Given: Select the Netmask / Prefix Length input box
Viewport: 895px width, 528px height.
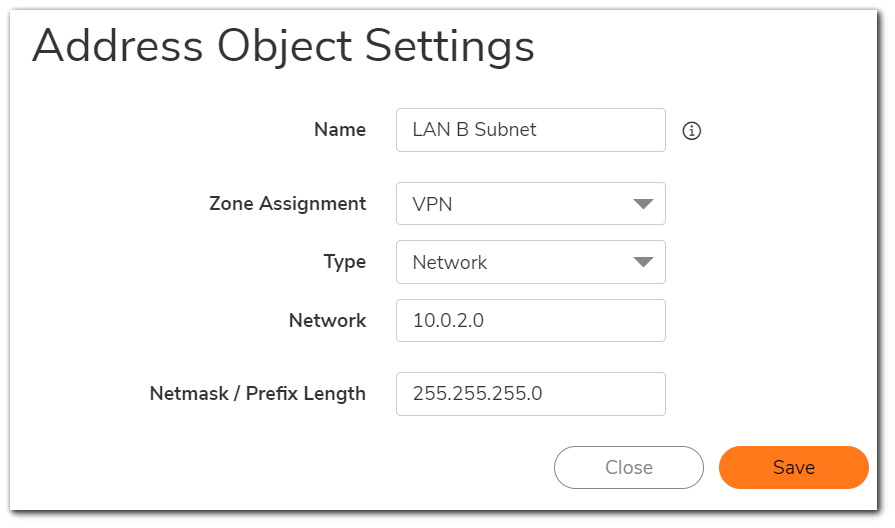Looking at the screenshot, I should [x=531, y=394].
